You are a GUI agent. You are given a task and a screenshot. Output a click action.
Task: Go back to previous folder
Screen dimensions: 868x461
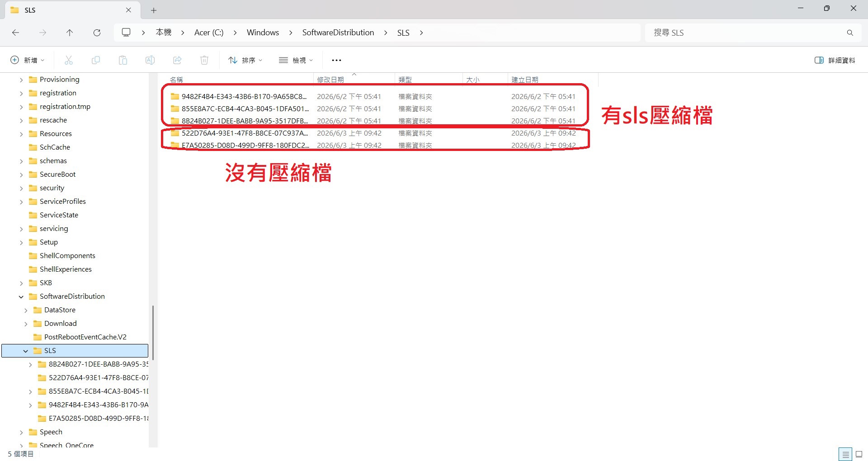pyautogui.click(x=15, y=33)
